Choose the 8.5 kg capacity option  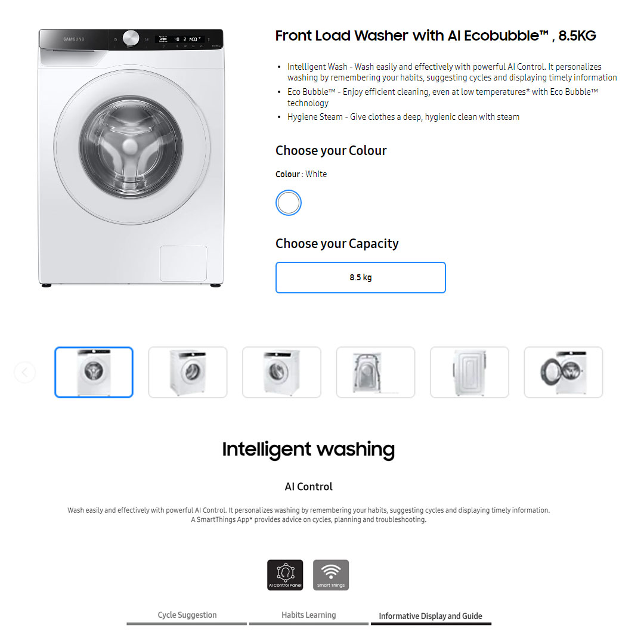coord(360,277)
